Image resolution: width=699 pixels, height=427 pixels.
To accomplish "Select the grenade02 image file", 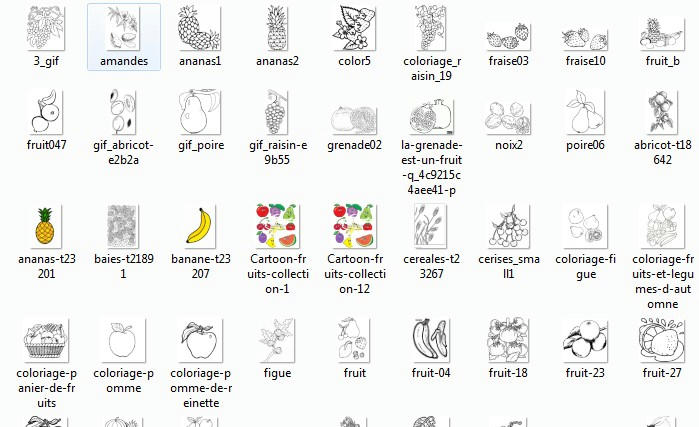I will click(354, 117).
